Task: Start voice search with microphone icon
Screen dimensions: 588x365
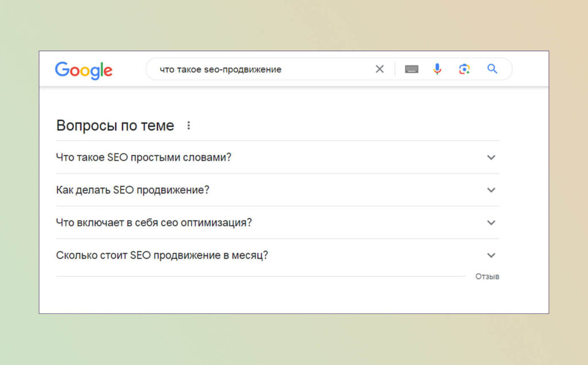Action: tap(437, 69)
